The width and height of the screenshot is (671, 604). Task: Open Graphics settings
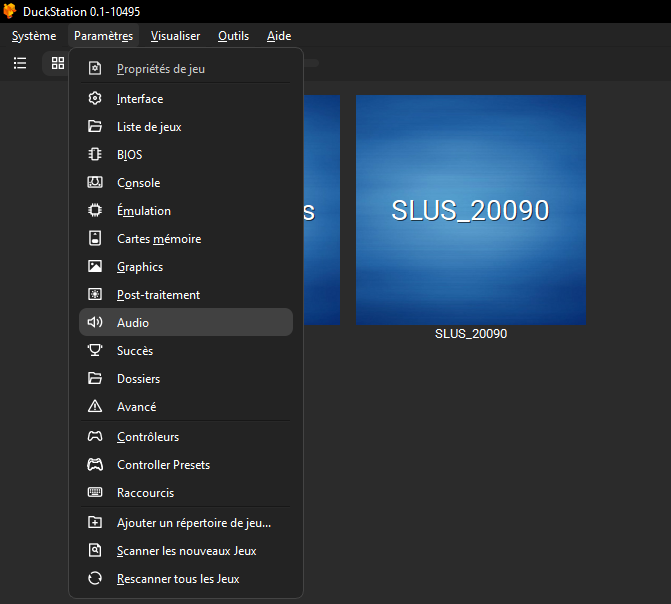(x=186, y=266)
